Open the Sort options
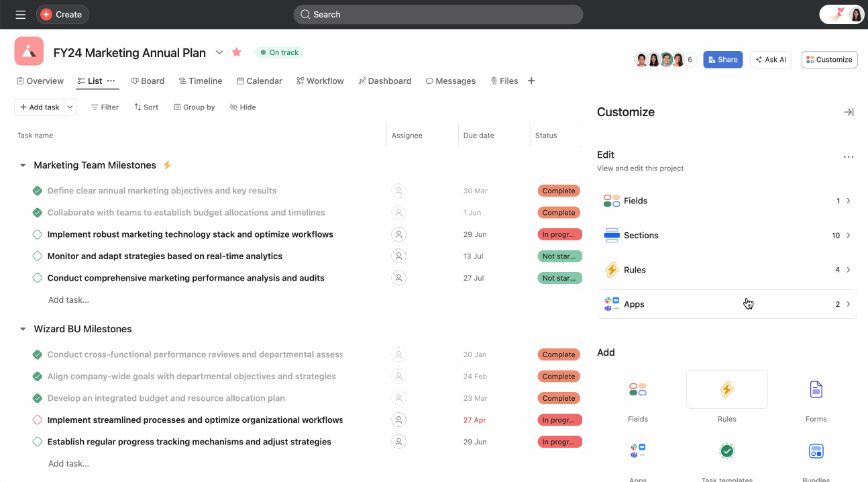Screen dimensions: 868x482 pyautogui.click(x=146, y=107)
